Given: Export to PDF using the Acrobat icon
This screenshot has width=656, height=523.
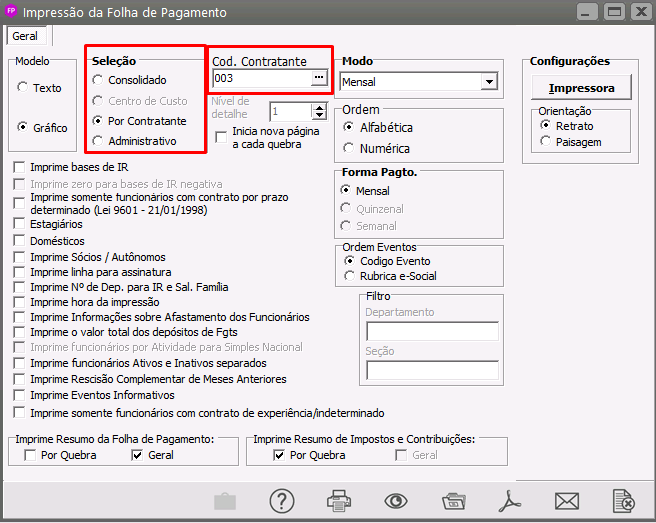Looking at the screenshot, I should pyautogui.click(x=510, y=500).
